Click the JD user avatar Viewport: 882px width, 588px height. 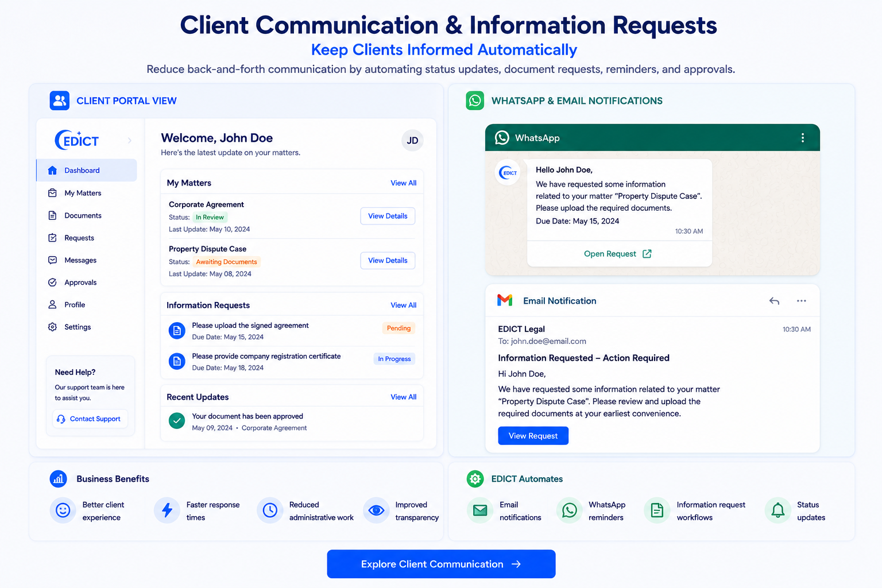click(x=412, y=141)
